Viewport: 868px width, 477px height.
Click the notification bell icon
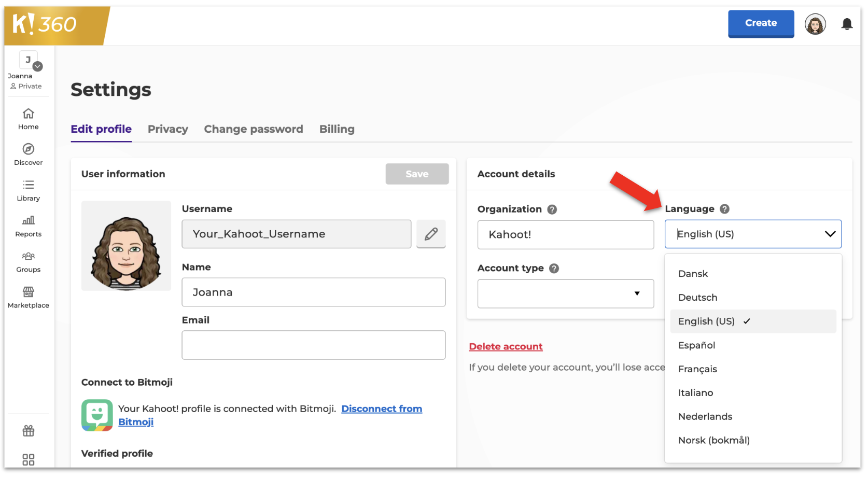pyautogui.click(x=847, y=24)
